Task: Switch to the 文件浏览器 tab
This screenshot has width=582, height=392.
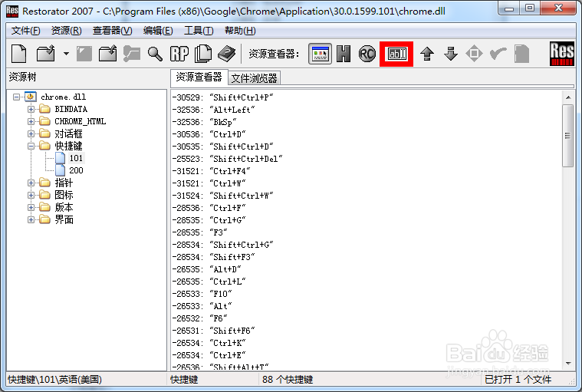Action: [255, 78]
